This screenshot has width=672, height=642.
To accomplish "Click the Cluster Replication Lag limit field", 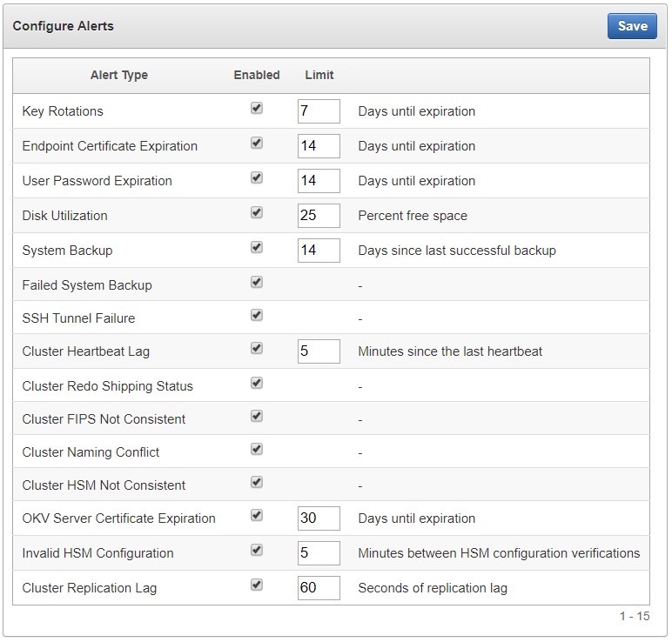I will (x=319, y=588).
